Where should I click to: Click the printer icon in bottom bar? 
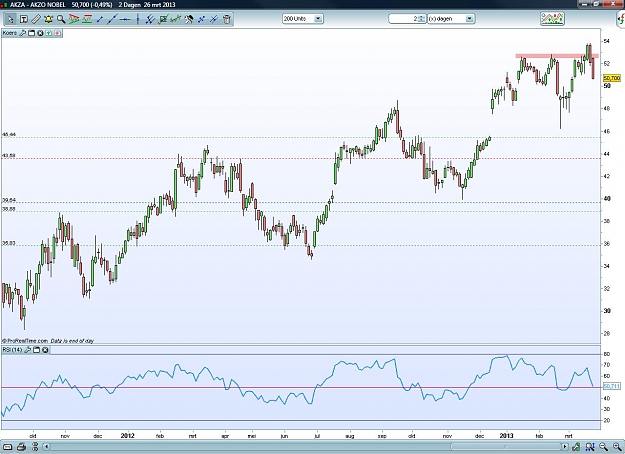pos(22,447)
